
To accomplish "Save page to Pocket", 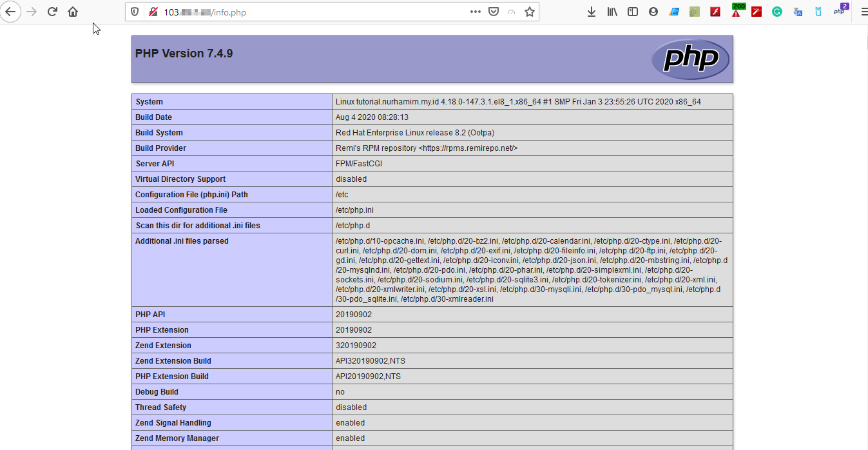I will coord(493,12).
